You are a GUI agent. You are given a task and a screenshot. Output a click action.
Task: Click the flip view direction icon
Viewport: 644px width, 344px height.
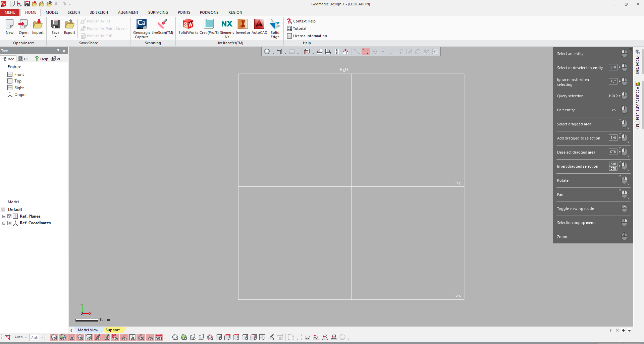coord(337,52)
